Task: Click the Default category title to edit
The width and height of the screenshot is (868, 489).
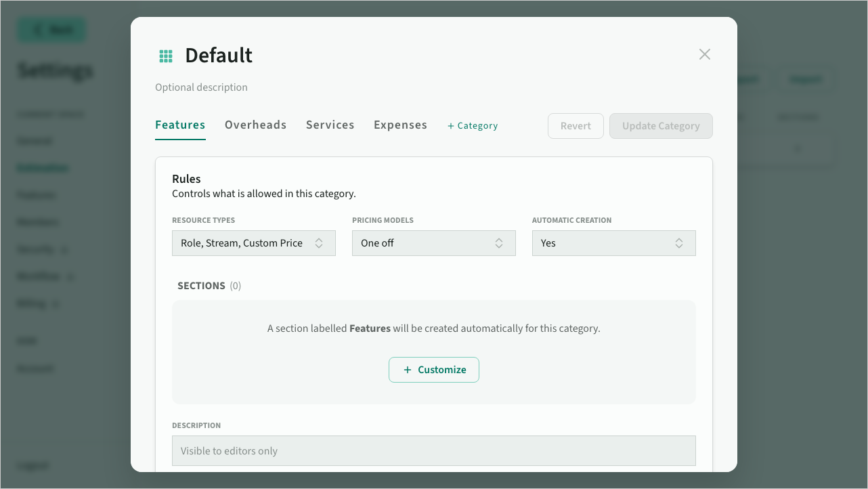Action: click(219, 56)
